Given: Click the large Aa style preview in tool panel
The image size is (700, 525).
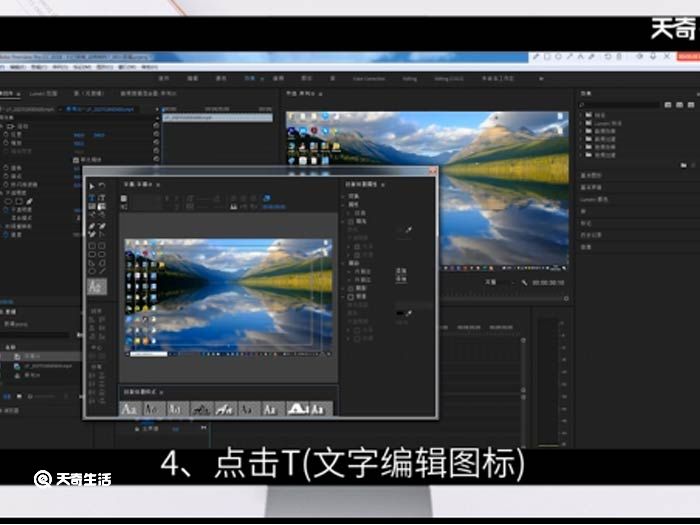Looking at the screenshot, I should tap(96, 286).
